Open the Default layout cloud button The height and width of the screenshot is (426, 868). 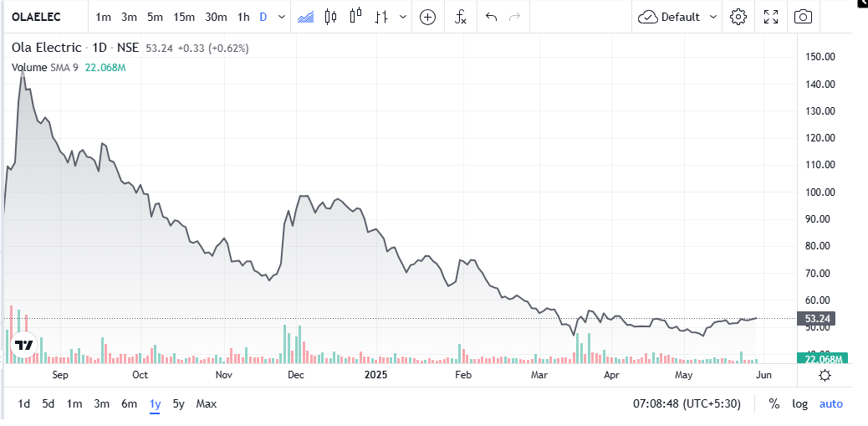coord(669,18)
